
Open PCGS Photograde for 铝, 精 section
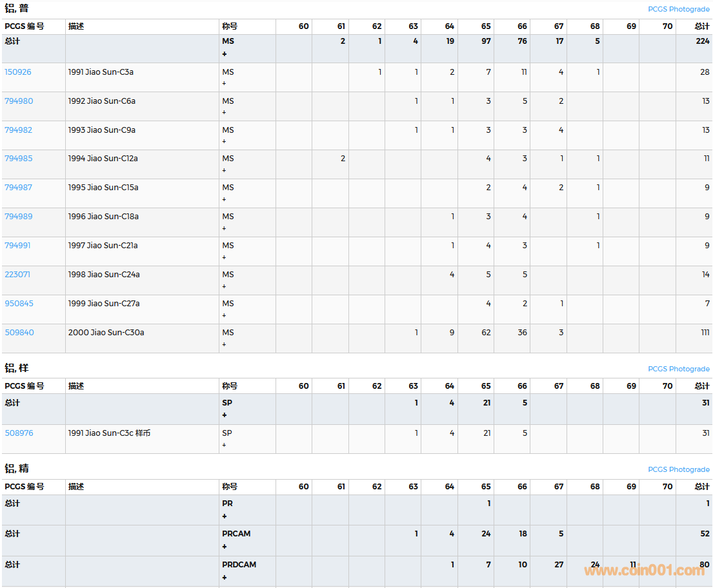click(x=678, y=470)
